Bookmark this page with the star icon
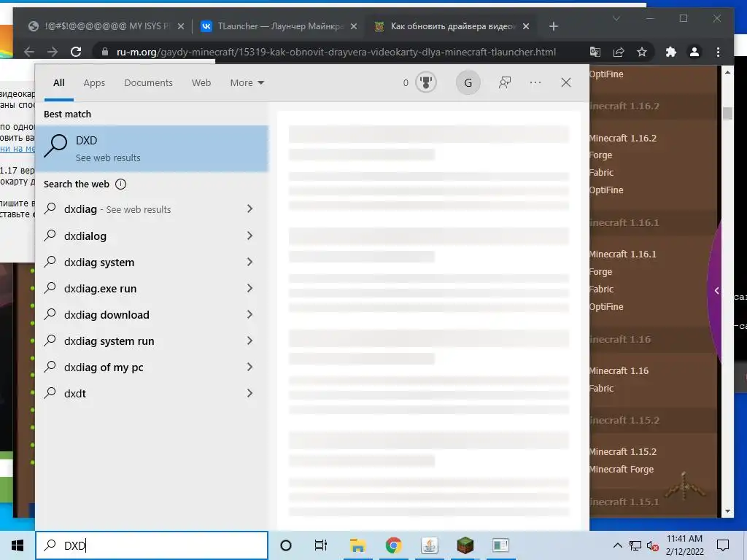The image size is (747, 560). [642, 52]
